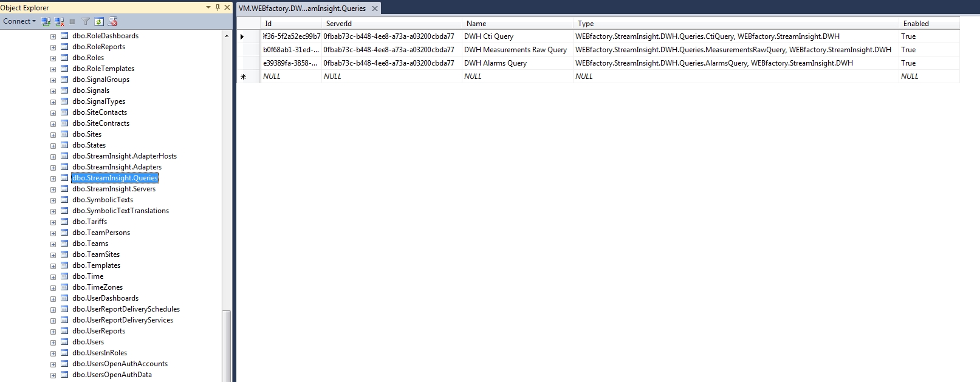Viewport: 980px width, 382px height.
Task: Click the Connect Object Explorer icon
Action: [46, 21]
